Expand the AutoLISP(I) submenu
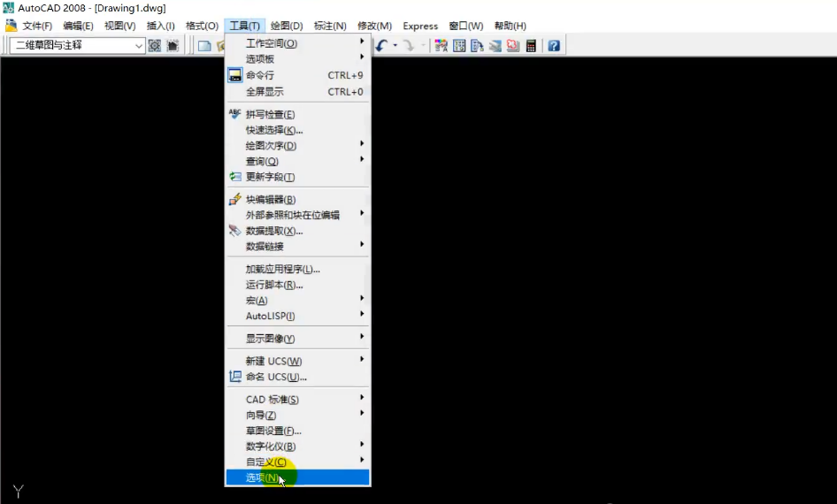Screen dimensions: 837x504 (x=297, y=316)
